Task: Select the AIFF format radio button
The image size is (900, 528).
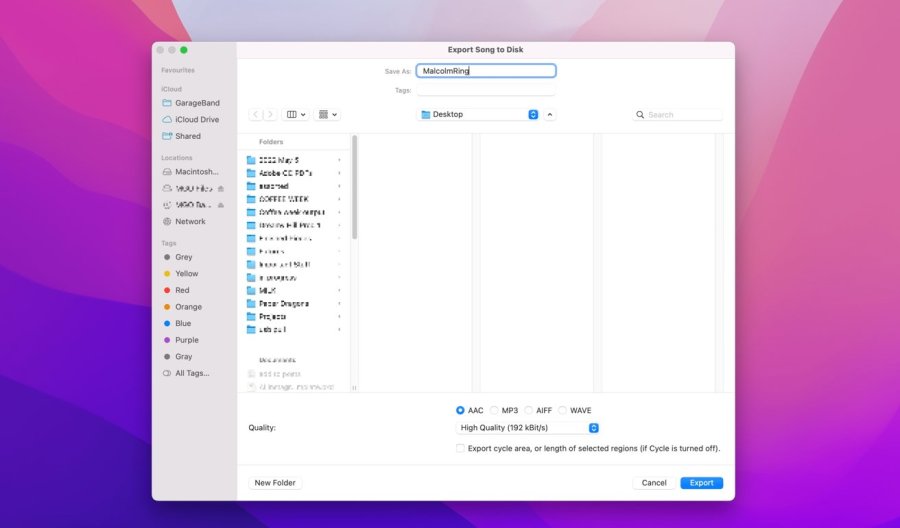Action: [529, 410]
